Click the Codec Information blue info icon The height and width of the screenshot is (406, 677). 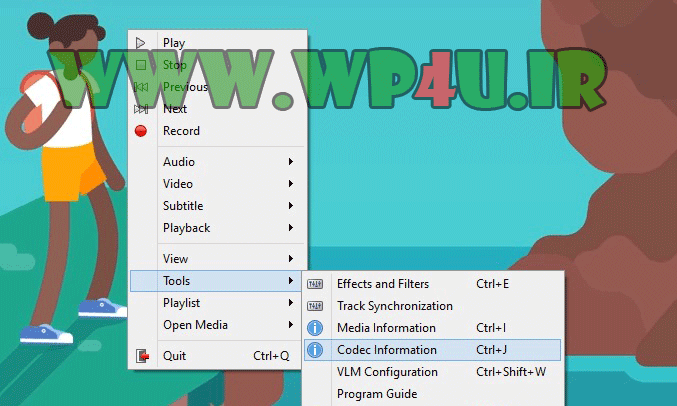[x=315, y=350]
